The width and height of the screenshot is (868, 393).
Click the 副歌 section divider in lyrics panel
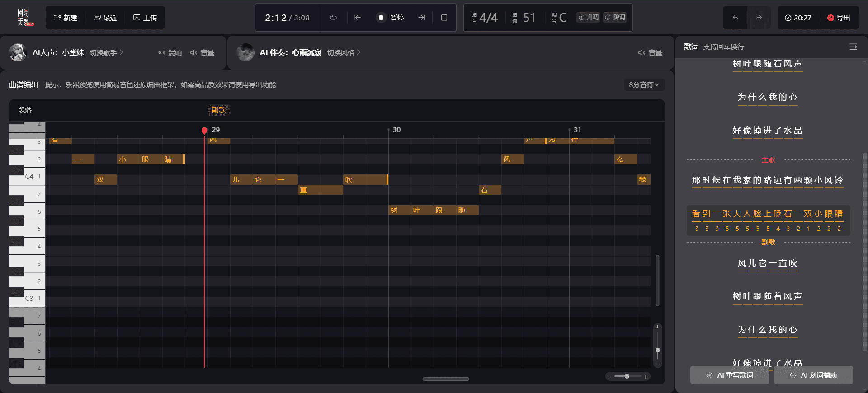(x=768, y=243)
